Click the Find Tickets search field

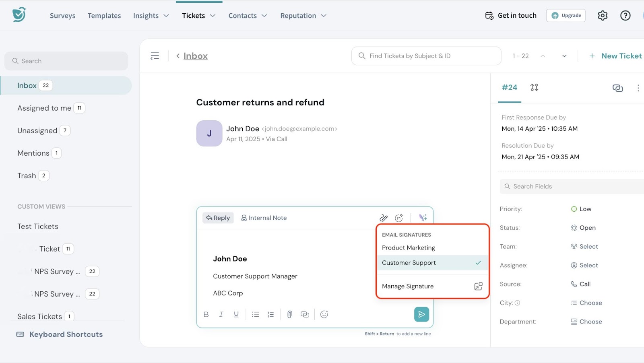click(427, 56)
